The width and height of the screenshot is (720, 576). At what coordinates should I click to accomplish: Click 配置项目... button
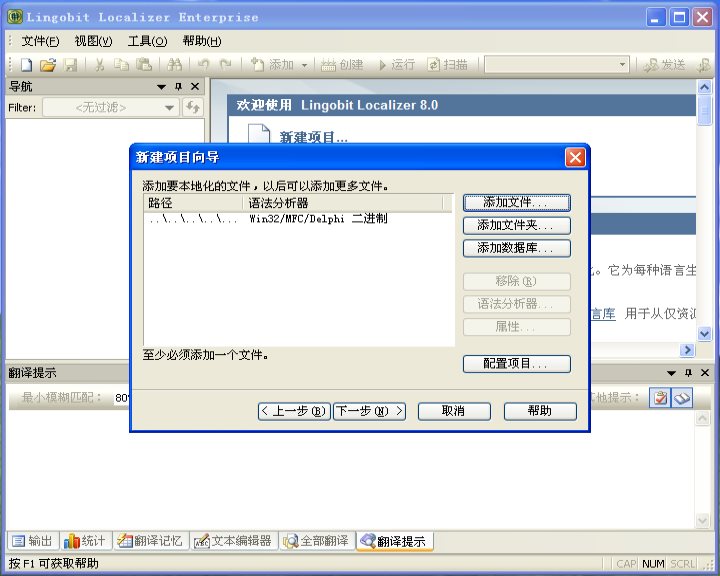(517, 364)
